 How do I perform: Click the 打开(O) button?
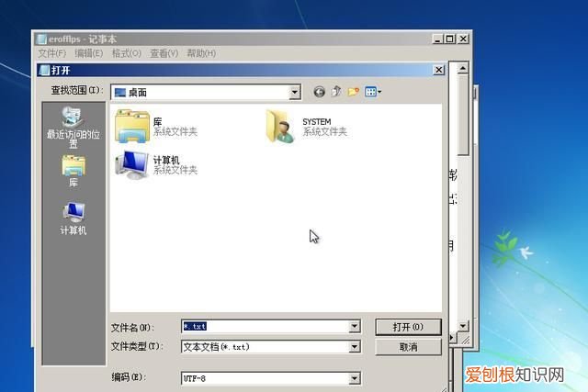[x=408, y=327]
